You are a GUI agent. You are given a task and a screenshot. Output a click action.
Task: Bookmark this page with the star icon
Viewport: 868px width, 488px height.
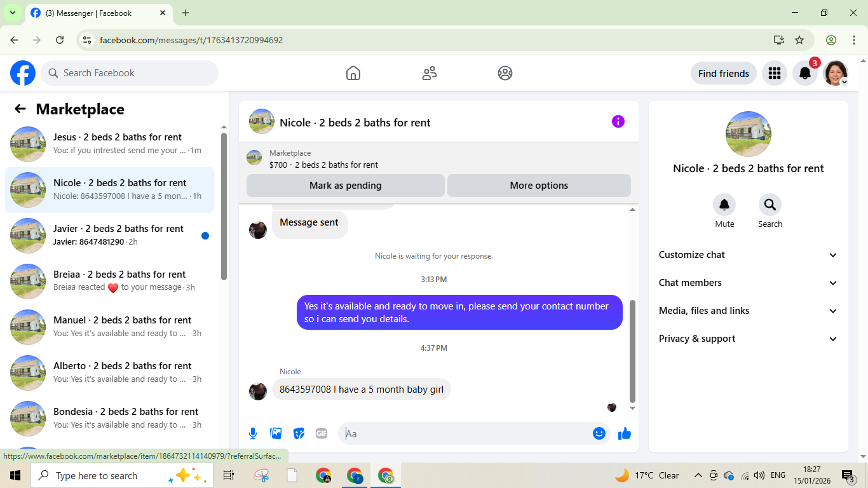pyautogui.click(x=799, y=40)
